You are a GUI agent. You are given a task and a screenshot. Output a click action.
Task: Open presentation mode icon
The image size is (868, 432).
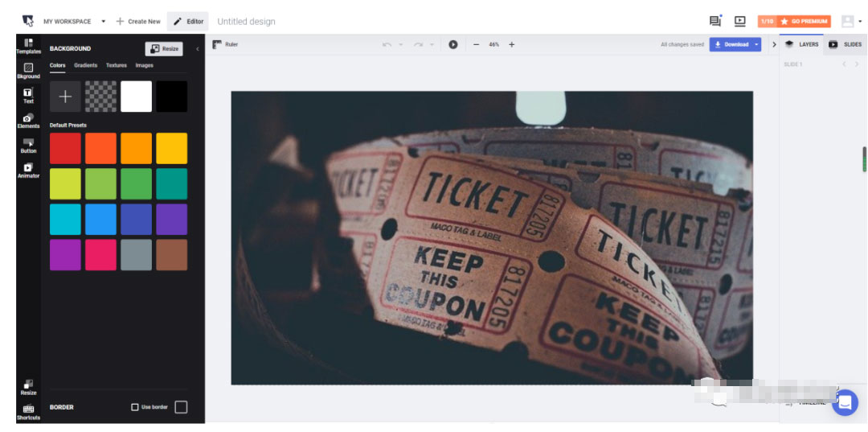click(739, 21)
